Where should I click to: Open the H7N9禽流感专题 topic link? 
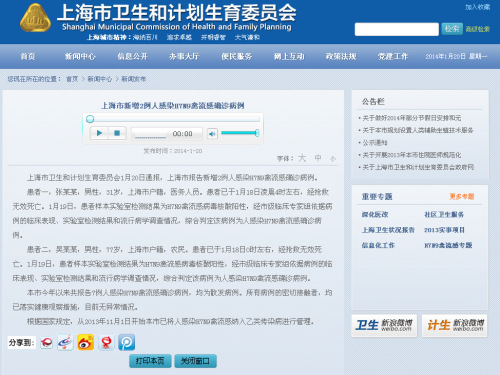coord(448,245)
